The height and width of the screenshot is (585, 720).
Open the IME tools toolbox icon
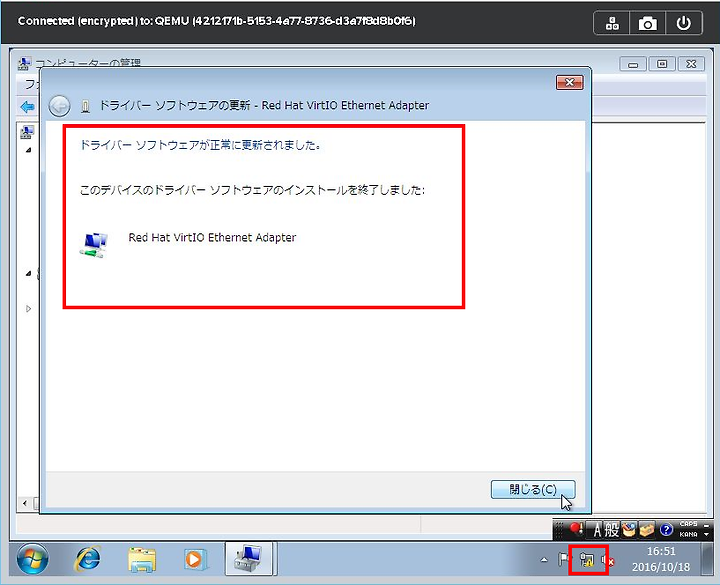pyautogui.click(x=647, y=530)
